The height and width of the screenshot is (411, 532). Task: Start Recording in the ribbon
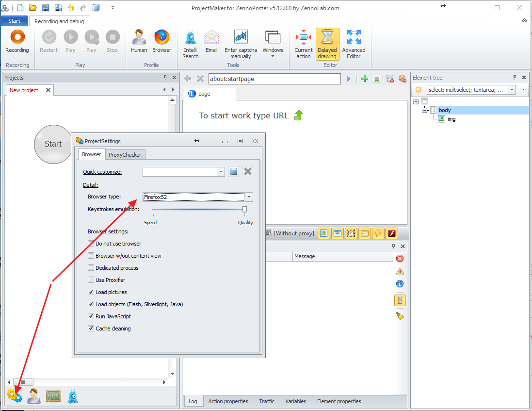tap(17, 41)
